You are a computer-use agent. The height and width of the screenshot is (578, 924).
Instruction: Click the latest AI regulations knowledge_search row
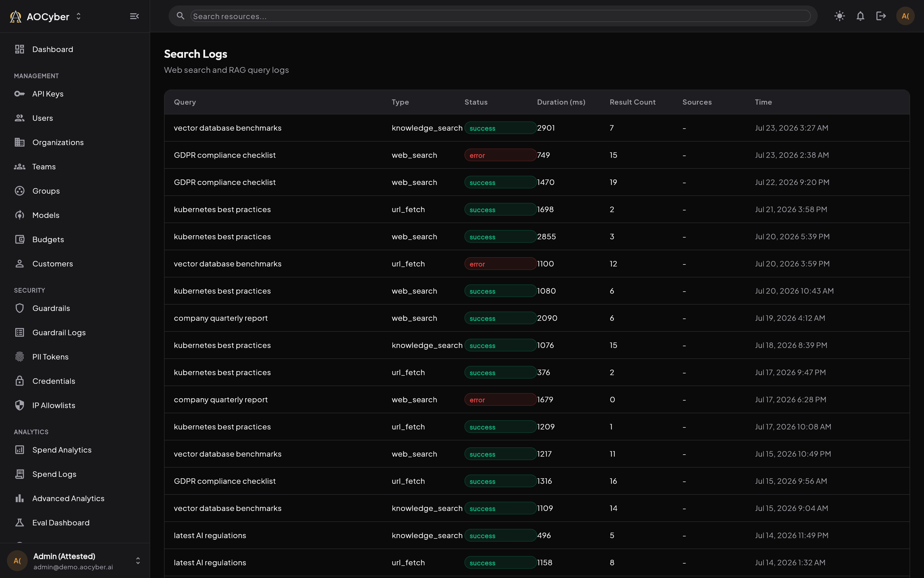[537, 535]
